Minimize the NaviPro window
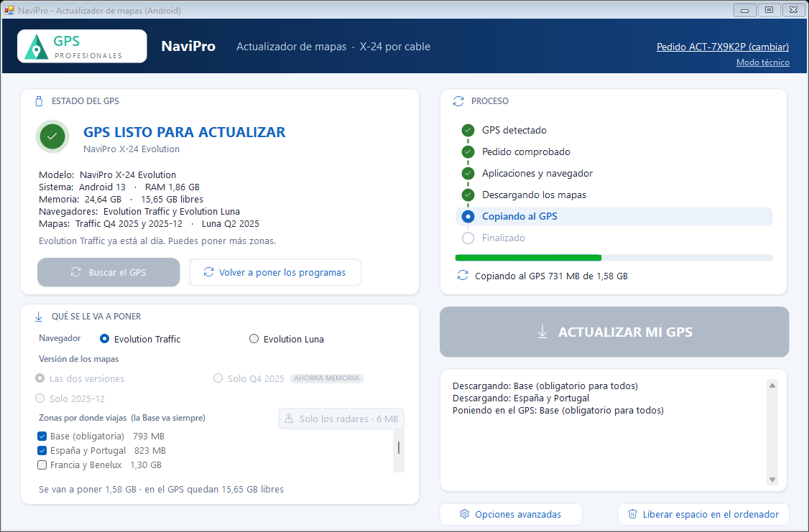Screen dimensions: 809x532 [x=745, y=10]
